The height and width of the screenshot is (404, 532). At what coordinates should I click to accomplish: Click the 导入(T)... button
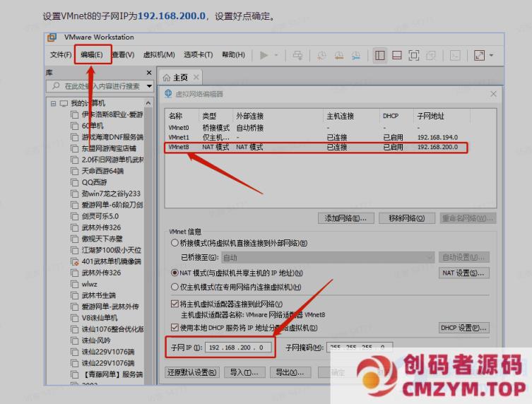(244, 372)
